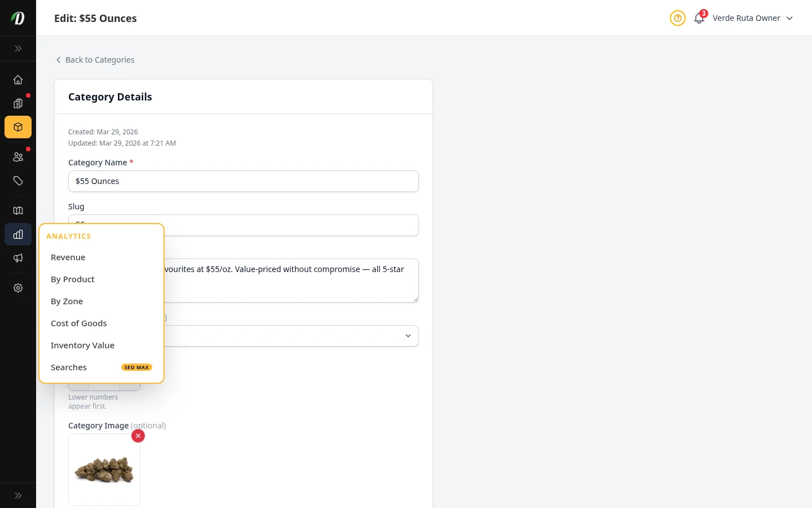
Task: Open the Verde Ruta Owner account menu
Action: click(x=747, y=18)
